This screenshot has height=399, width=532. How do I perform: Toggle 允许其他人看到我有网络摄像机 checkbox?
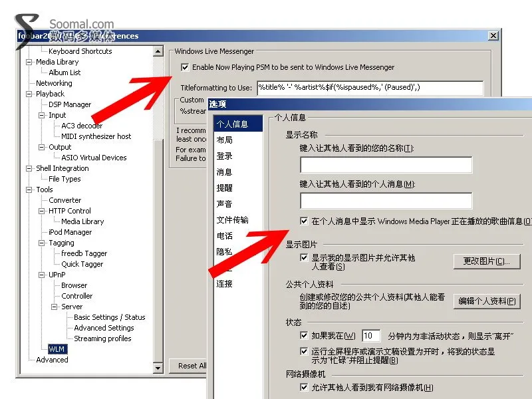click(x=304, y=387)
